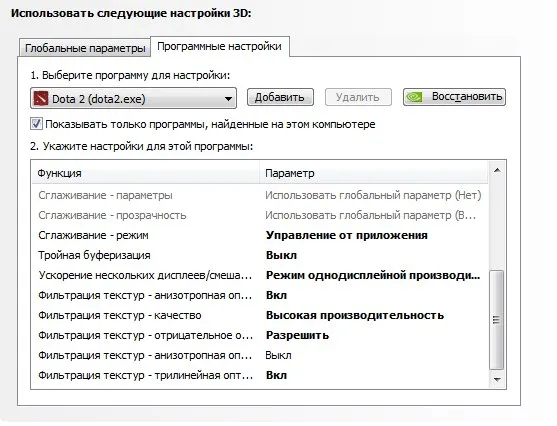Viewport: 557px width, 426px height.
Task: Select 'Фильтрация текстур - трилинейная' row
Action: [x=260, y=375]
